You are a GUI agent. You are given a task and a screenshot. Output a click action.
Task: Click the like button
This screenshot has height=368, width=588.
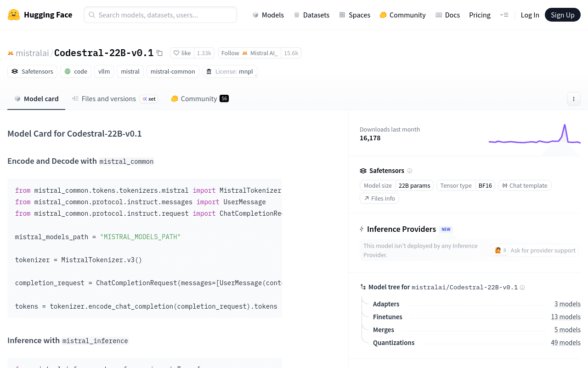(182, 53)
